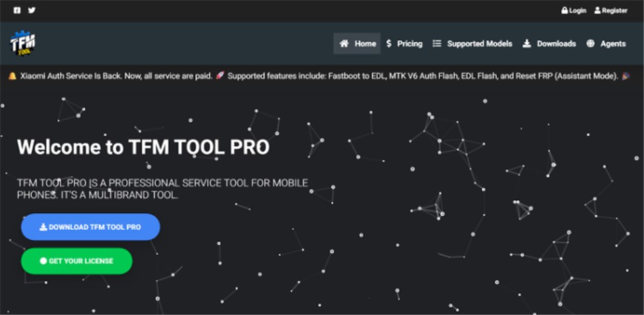
Task: Open the Supported Models menu item
Action: point(472,43)
